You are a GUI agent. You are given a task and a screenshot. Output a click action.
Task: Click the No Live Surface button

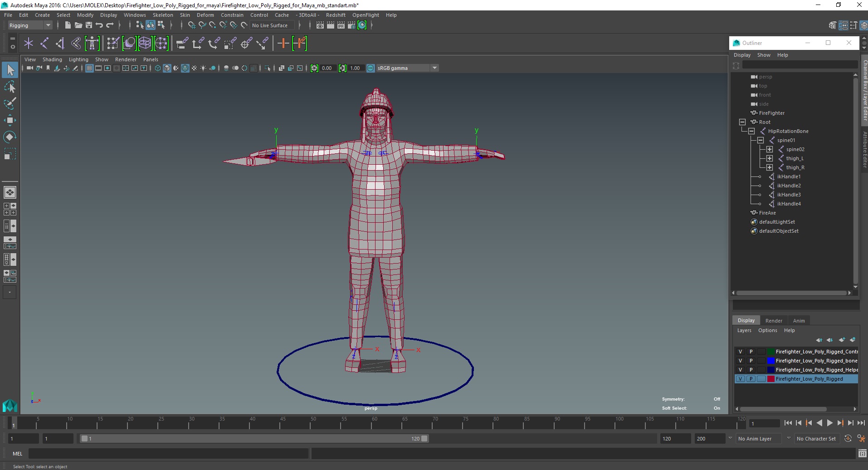coord(270,25)
